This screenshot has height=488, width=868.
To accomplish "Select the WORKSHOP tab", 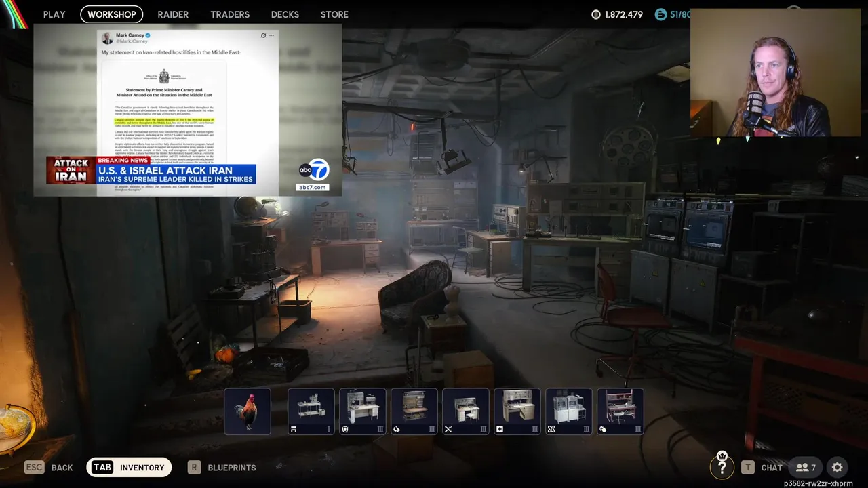I will pos(111,14).
